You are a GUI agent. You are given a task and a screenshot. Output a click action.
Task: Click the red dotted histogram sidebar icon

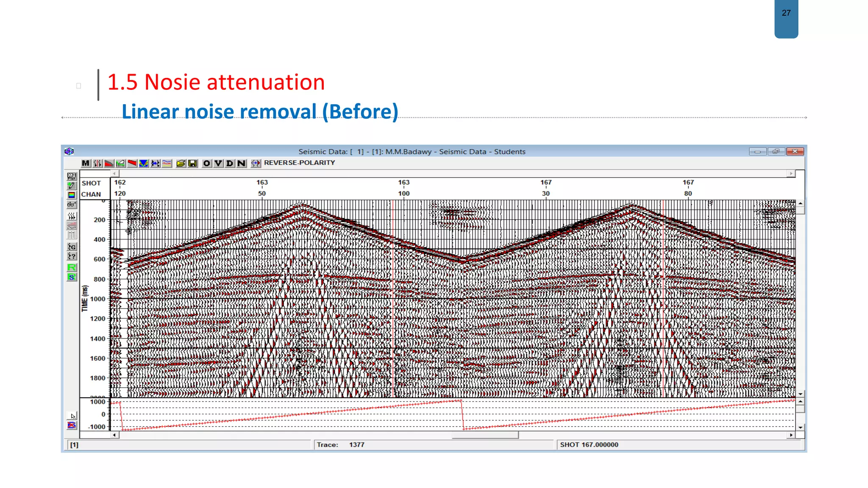[72, 225]
